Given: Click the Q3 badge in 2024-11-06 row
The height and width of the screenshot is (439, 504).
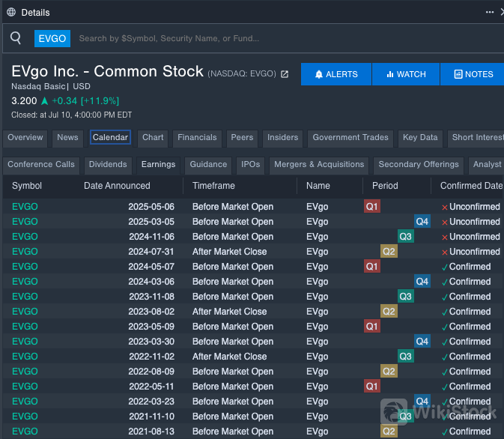Looking at the screenshot, I should pyautogui.click(x=405, y=237).
